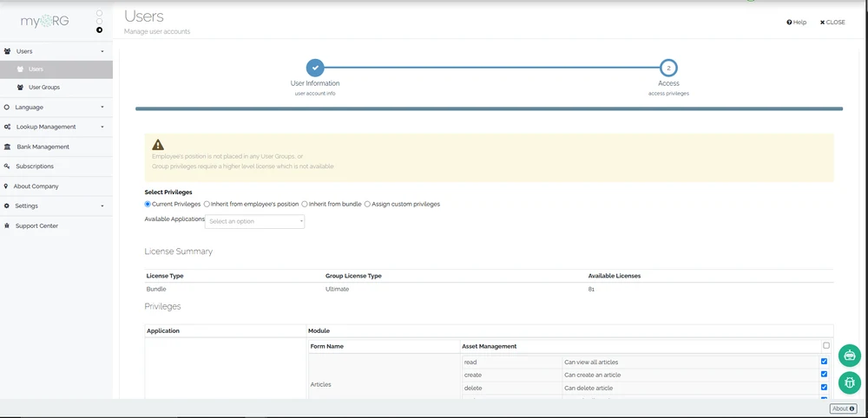This screenshot has width=868, height=418.
Task: Click 'Can view all articles' description
Action: click(590, 362)
